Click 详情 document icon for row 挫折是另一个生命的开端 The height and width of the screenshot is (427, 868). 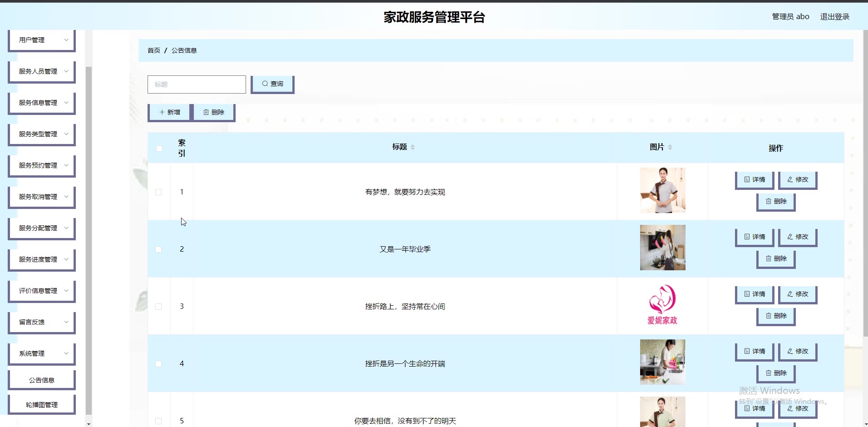pos(747,351)
